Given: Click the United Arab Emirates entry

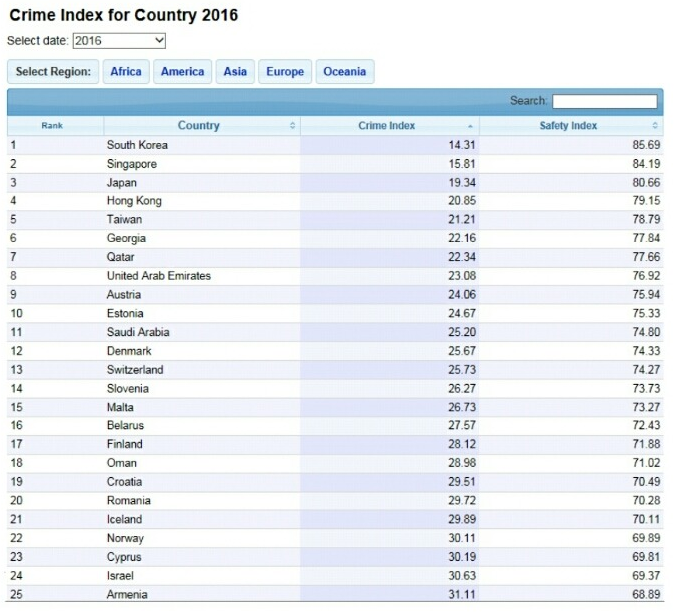Looking at the screenshot, I should (x=159, y=276).
